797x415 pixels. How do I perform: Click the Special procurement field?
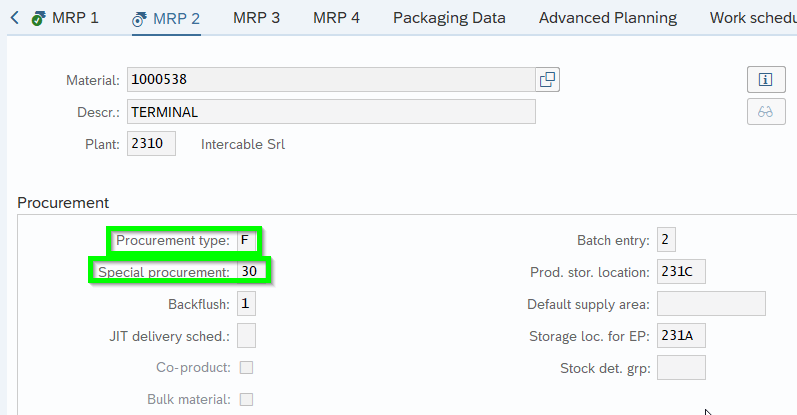tap(251, 271)
